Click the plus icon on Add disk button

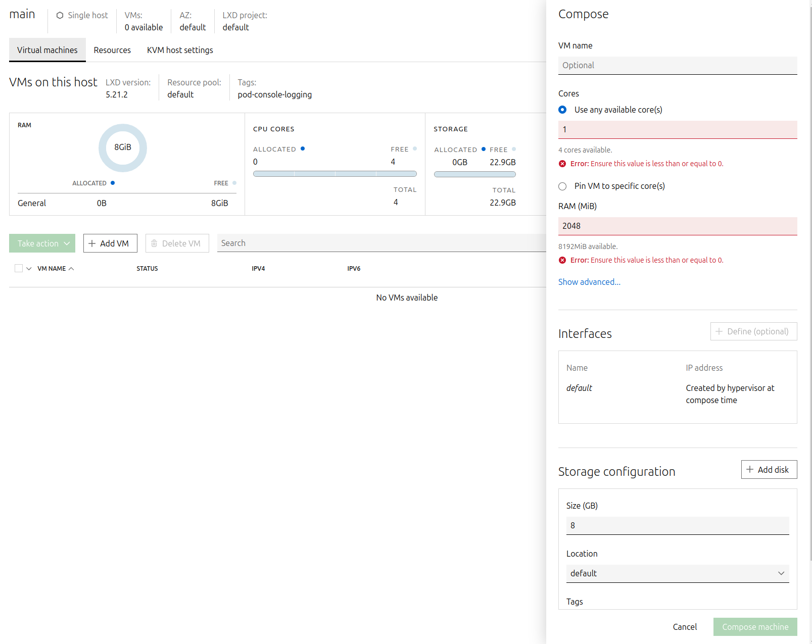click(750, 469)
